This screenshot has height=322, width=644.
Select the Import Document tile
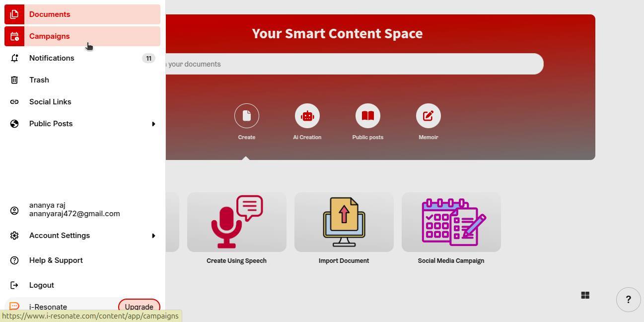coord(344,222)
